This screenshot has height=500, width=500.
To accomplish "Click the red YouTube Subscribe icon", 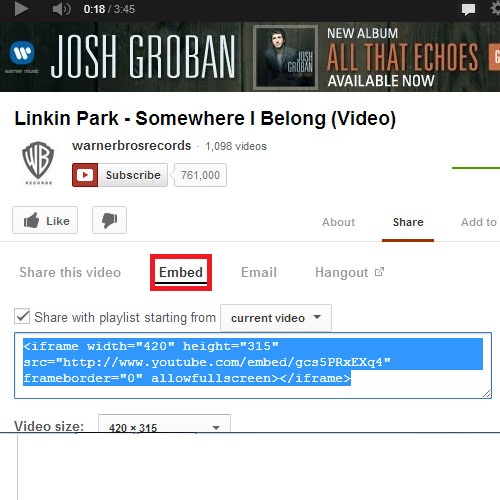I will [85, 175].
